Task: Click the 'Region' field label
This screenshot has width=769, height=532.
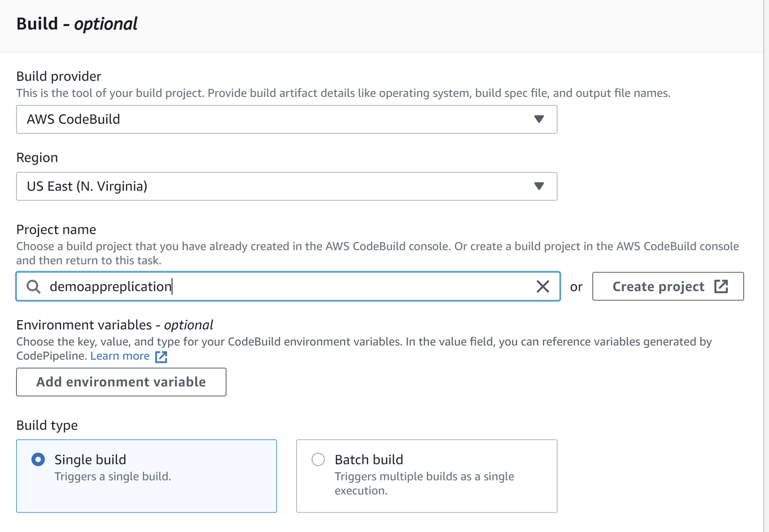Action: click(x=37, y=158)
